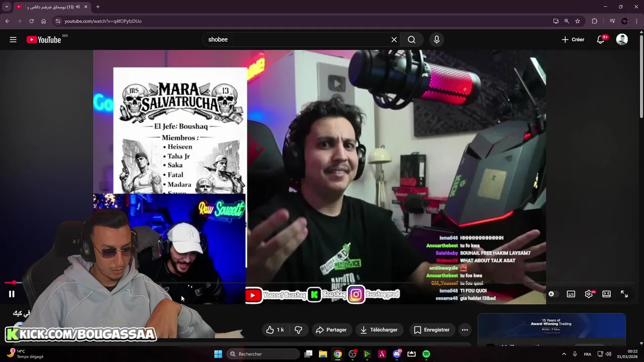The width and height of the screenshot is (644, 362).
Task: Switch the FRA input language indicator
Action: click(x=587, y=354)
